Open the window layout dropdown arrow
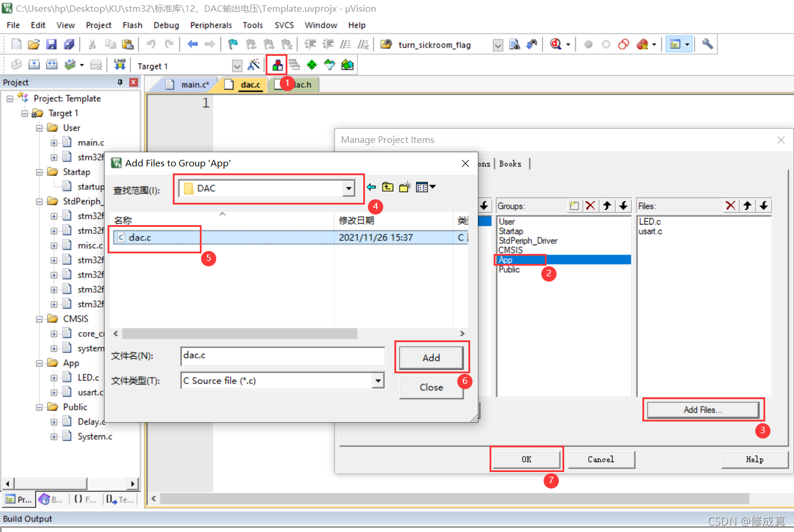This screenshot has width=794, height=532. [x=687, y=45]
